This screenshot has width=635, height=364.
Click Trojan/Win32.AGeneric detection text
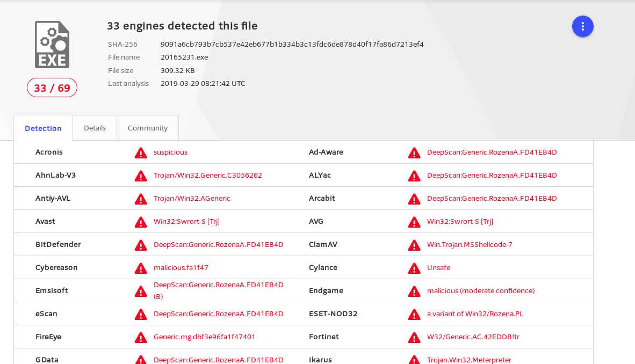[192, 199]
